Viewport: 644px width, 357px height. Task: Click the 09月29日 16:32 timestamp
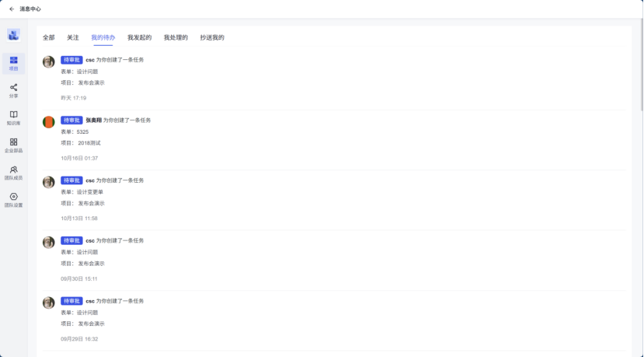pyautogui.click(x=79, y=339)
